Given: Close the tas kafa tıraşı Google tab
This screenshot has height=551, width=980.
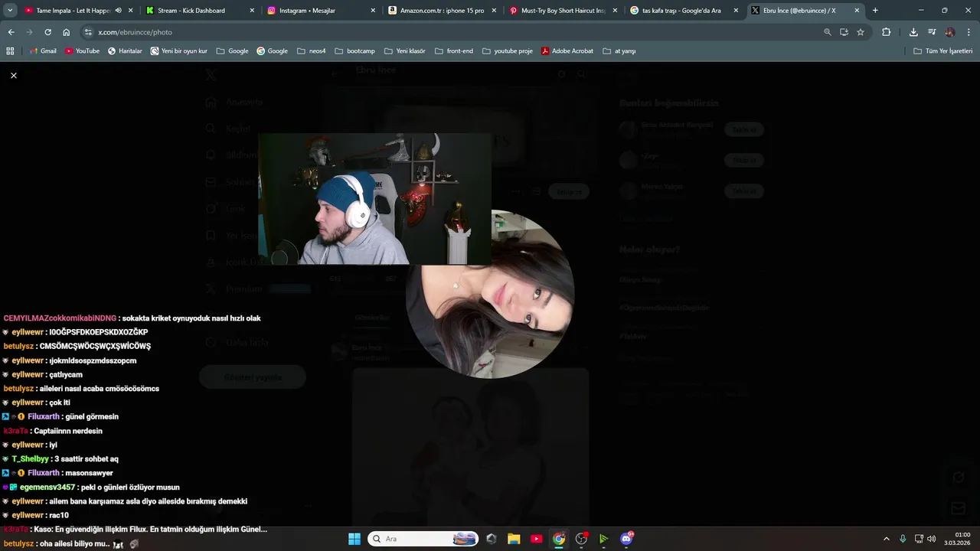Looking at the screenshot, I should coord(736,11).
